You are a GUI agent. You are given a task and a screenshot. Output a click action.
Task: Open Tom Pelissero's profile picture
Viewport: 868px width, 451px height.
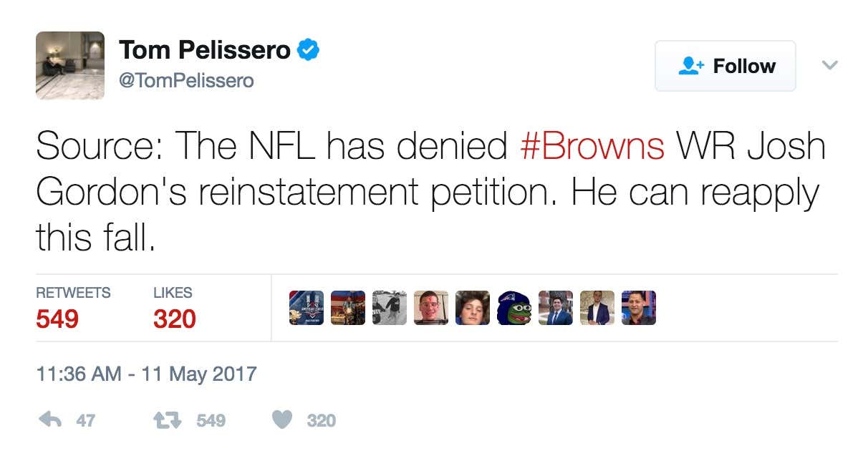[x=70, y=65]
